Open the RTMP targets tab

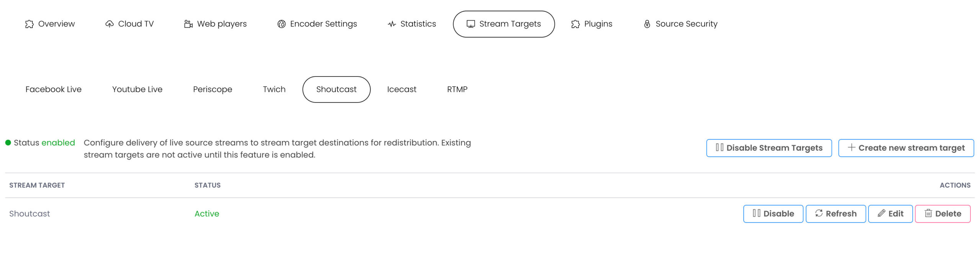tap(457, 90)
